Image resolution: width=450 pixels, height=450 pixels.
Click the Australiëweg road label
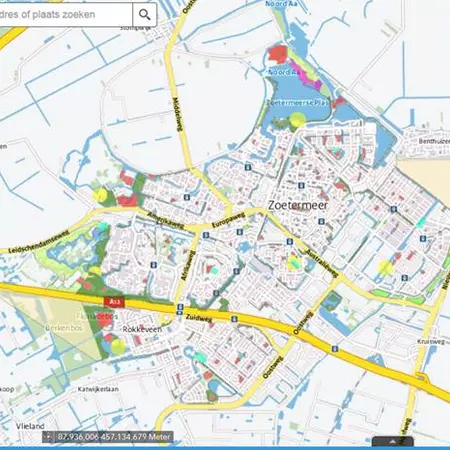coord(322,263)
